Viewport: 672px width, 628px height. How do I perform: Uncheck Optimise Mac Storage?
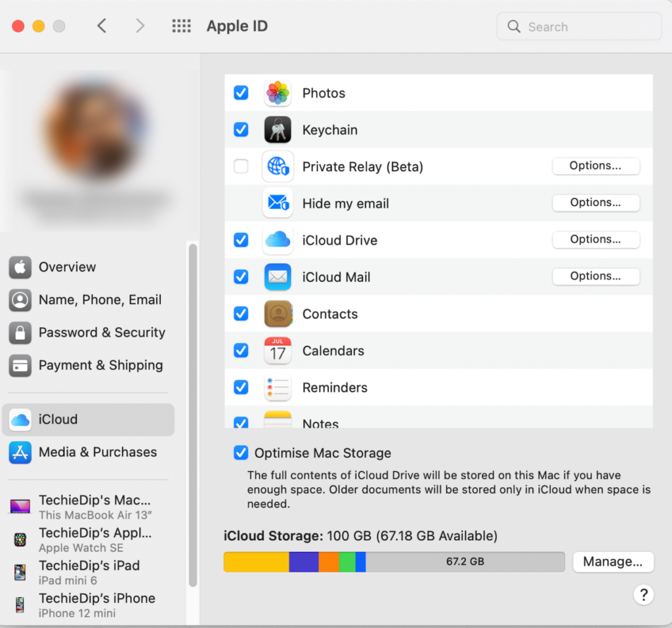(x=241, y=452)
